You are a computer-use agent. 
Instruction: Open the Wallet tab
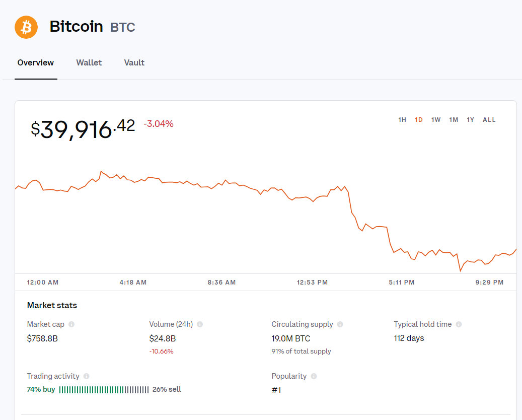click(89, 63)
